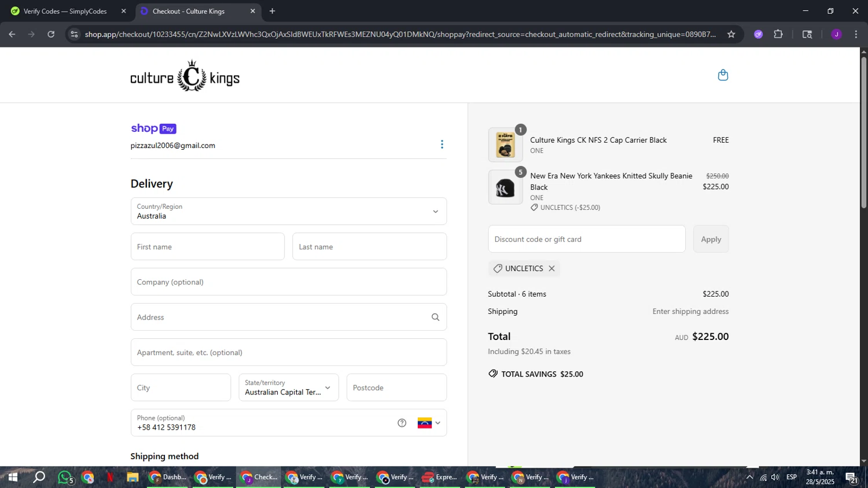View site information icon in address bar
The height and width of the screenshot is (488, 868).
pyautogui.click(x=74, y=34)
